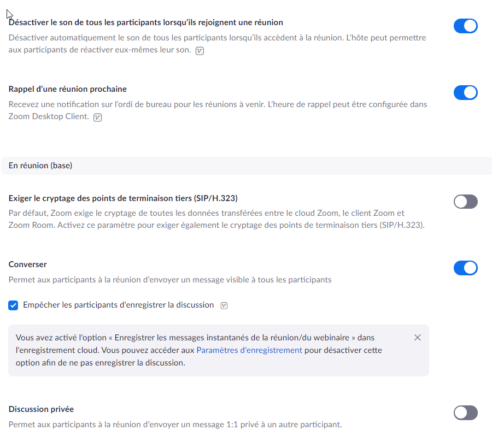Click the small icon after the mute-on-join description
The width and height of the screenshot is (492, 448).
click(200, 51)
